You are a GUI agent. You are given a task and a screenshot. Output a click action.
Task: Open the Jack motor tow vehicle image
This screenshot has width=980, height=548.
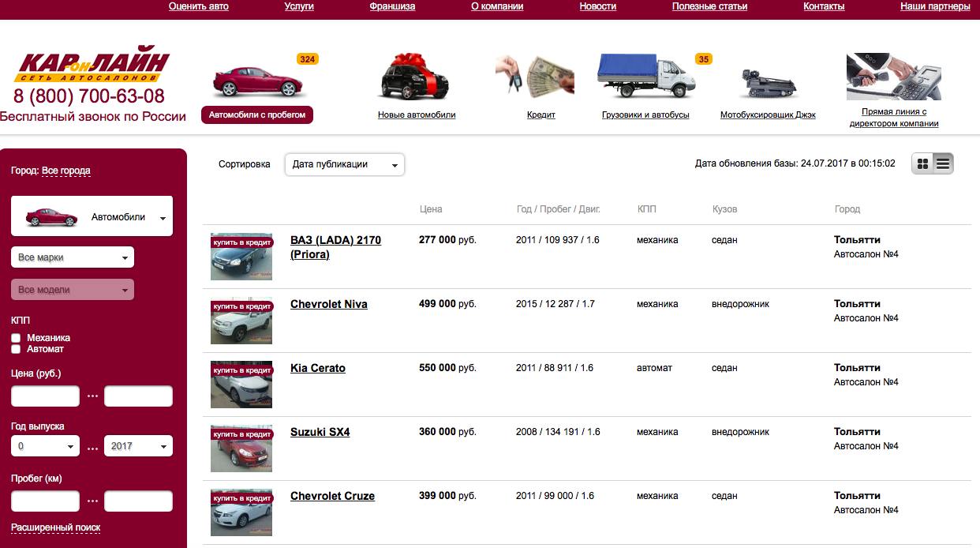[x=768, y=82]
